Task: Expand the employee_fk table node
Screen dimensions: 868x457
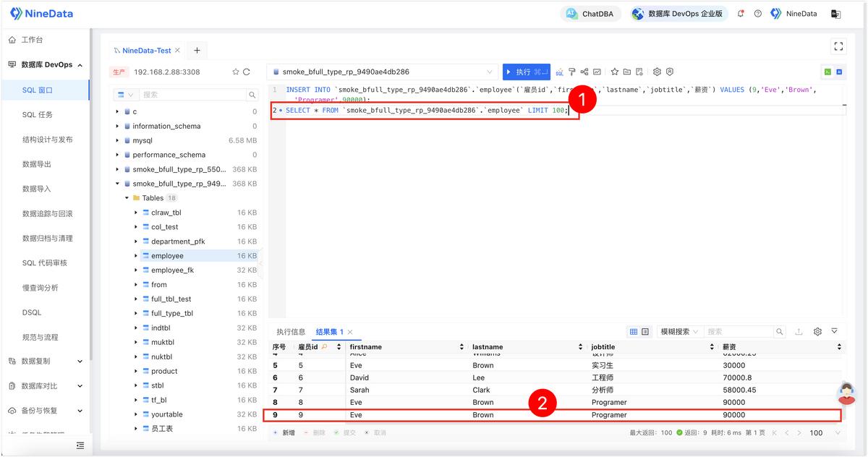Action: 136,270
